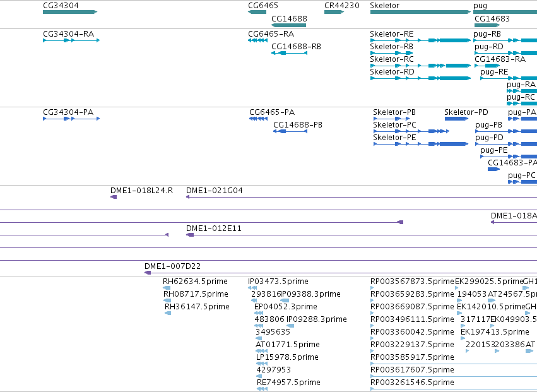Viewport: 537px width, 392px height.
Task: Click protein CG6465-PA glyph
Action: click(x=259, y=119)
